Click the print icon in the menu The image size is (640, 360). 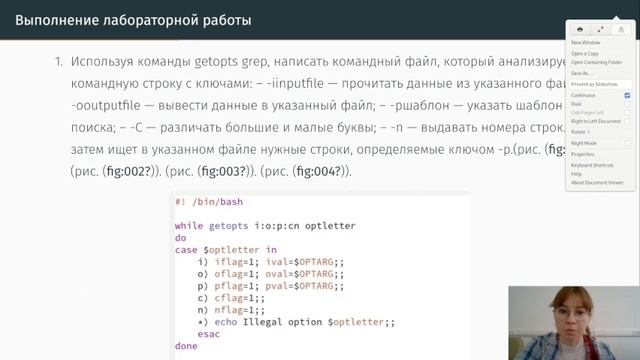click(x=580, y=29)
